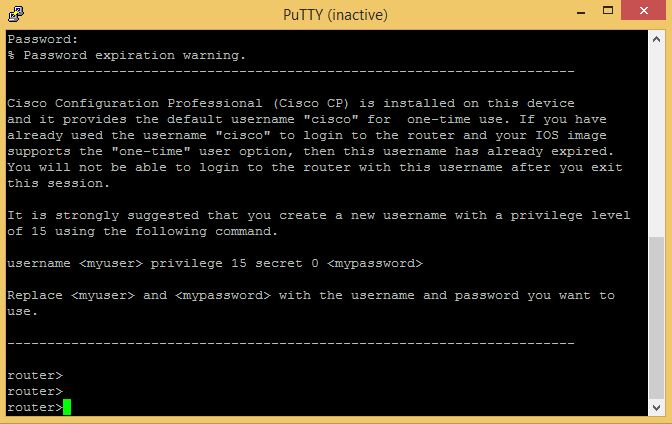Click the "PuTTY (inactive)" title bar text
672x424 pixels.
[x=334, y=15]
